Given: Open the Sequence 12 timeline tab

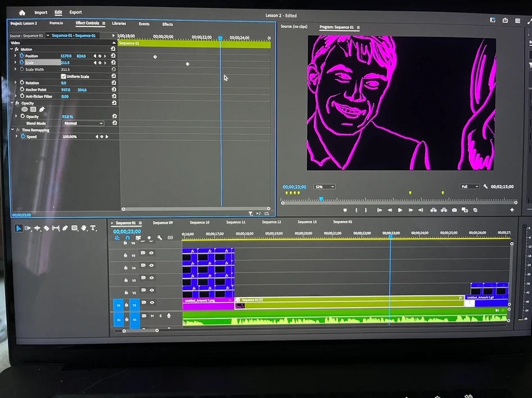Looking at the screenshot, I should point(271,222).
